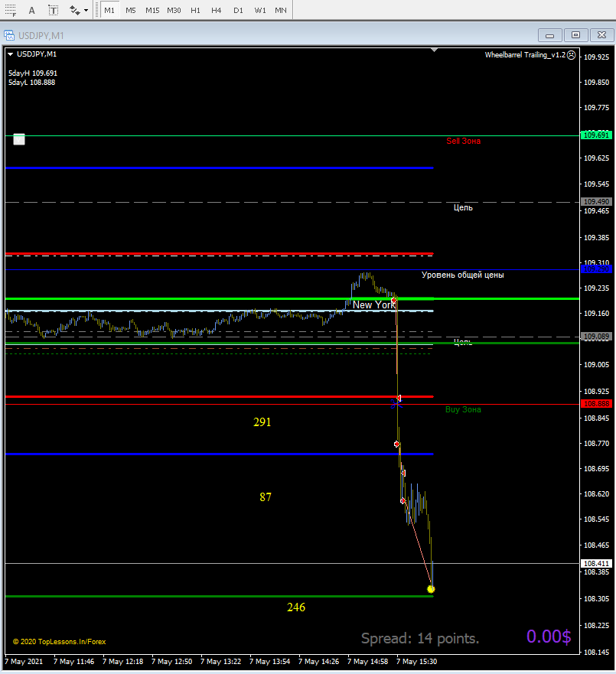Switch to H4 timeframe

tap(217, 10)
